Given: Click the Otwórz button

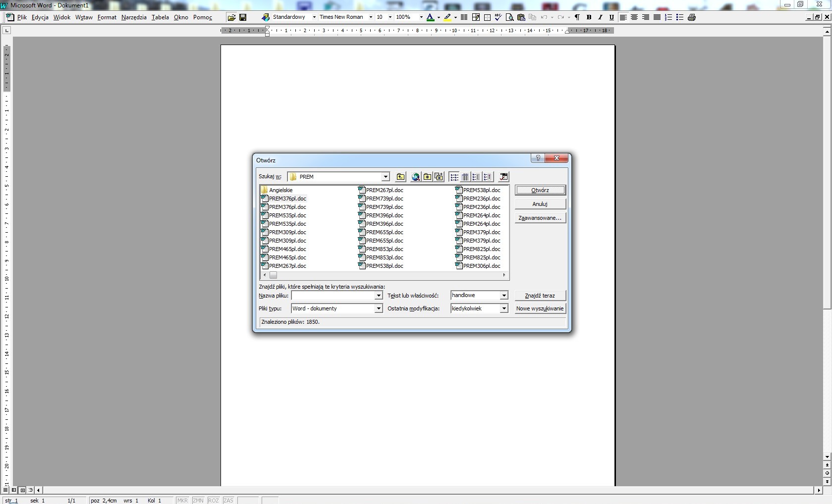Looking at the screenshot, I should [x=540, y=190].
